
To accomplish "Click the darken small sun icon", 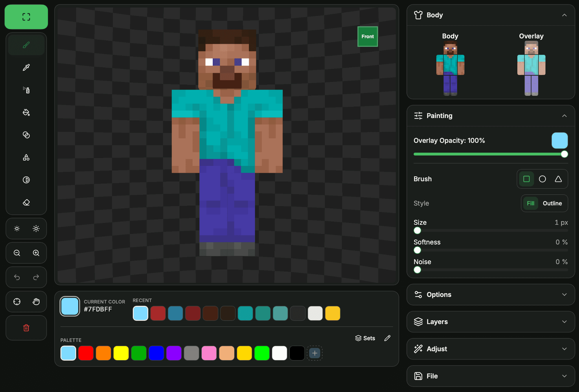I will point(17,229).
